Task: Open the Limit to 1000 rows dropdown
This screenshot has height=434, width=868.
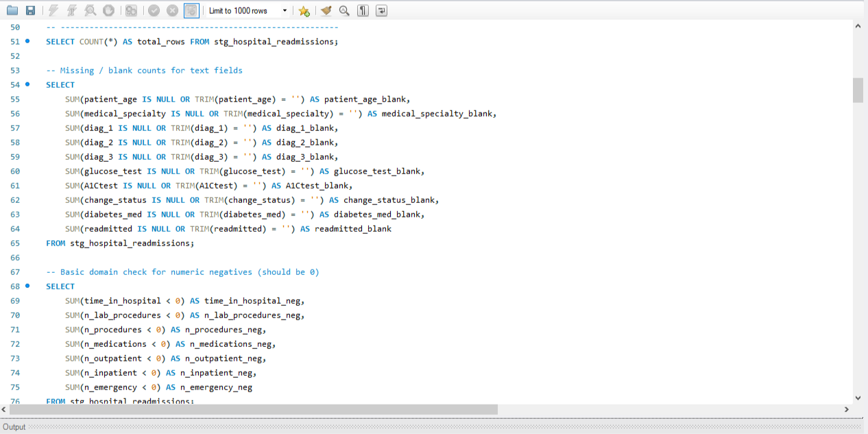Action: (x=248, y=11)
